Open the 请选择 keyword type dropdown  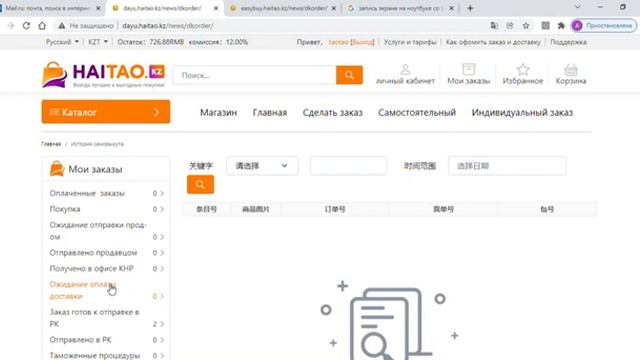coord(262,166)
